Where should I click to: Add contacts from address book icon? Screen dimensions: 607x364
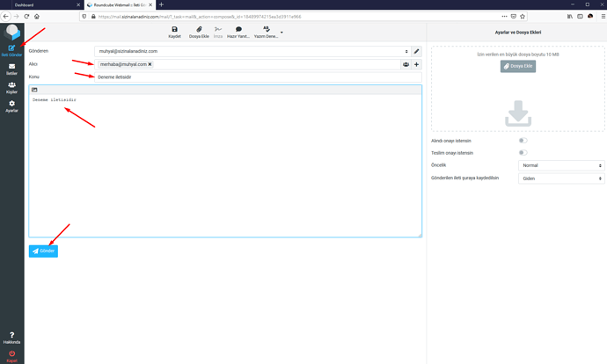(406, 64)
